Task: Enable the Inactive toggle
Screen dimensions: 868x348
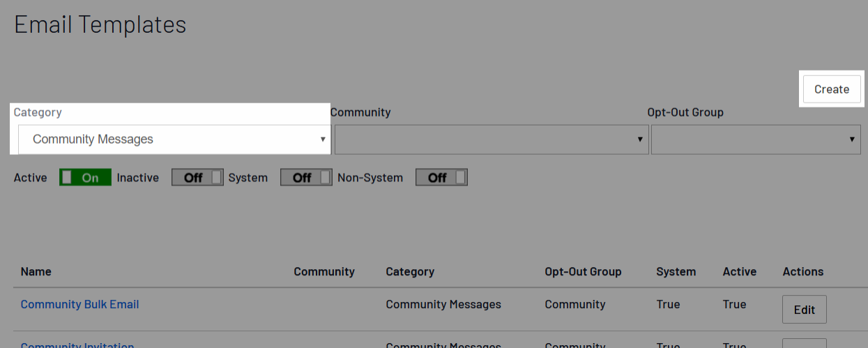Action: point(197,178)
